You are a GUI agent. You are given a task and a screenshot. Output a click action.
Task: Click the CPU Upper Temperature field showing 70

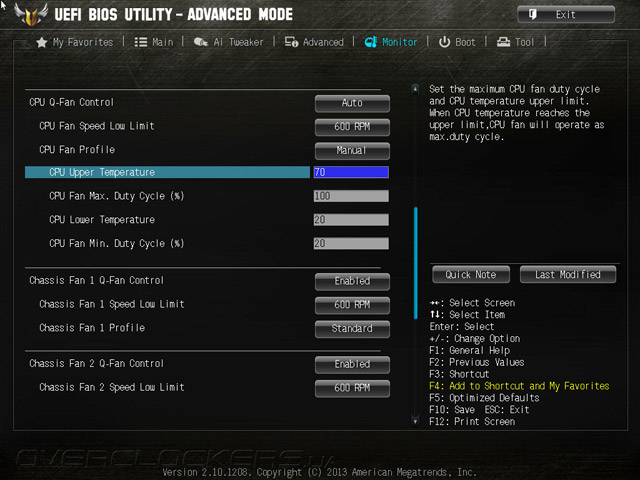pyautogui.click(x=351, y=172)
